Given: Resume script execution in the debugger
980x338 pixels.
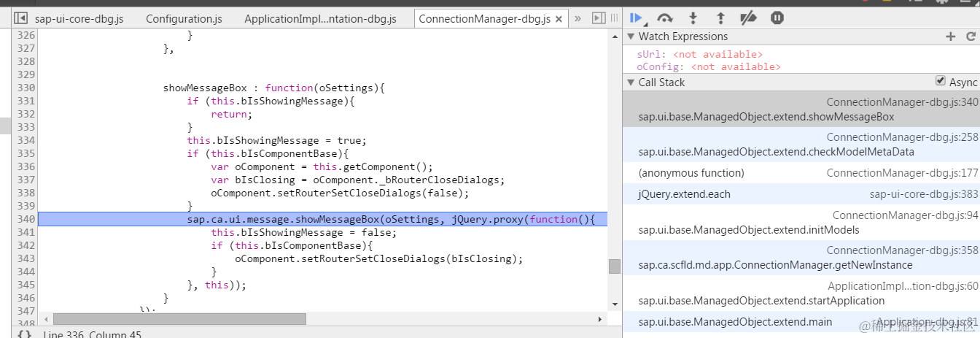Looking at the screenshot, I should [637, 18].
